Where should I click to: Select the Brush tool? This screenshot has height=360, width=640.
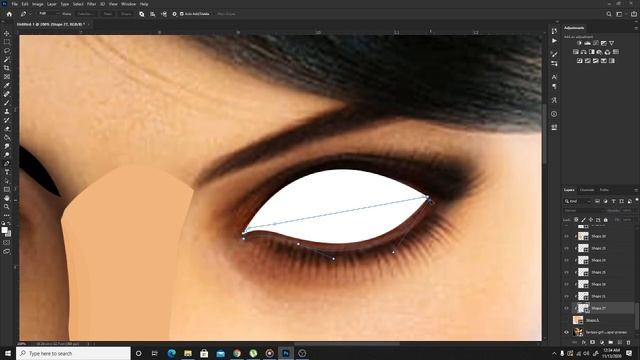[7, 103]
